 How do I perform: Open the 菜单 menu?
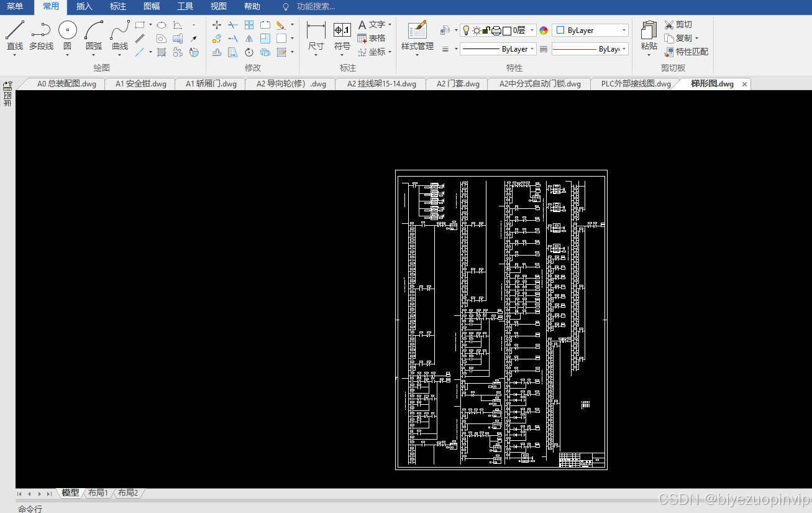point(15,7)
